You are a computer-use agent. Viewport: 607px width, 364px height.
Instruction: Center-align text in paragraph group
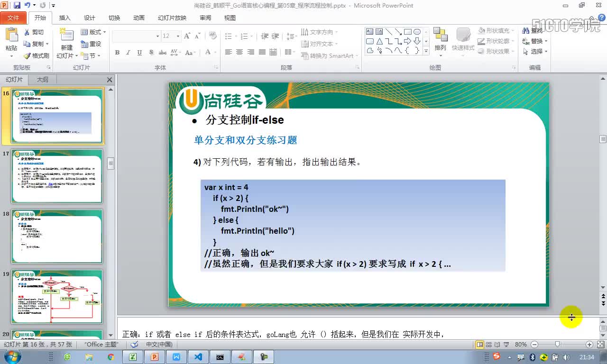(239, 52)
